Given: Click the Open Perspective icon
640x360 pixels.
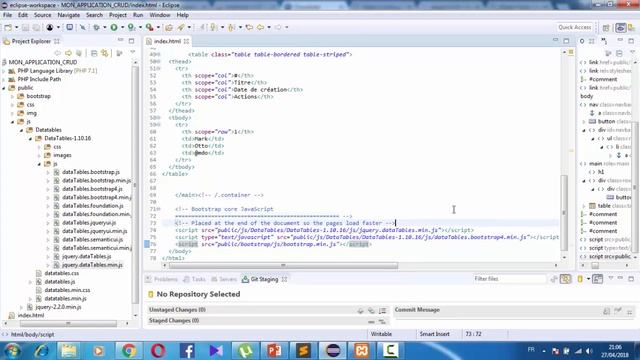Looking at the screenshot, I should click(606, 28).
